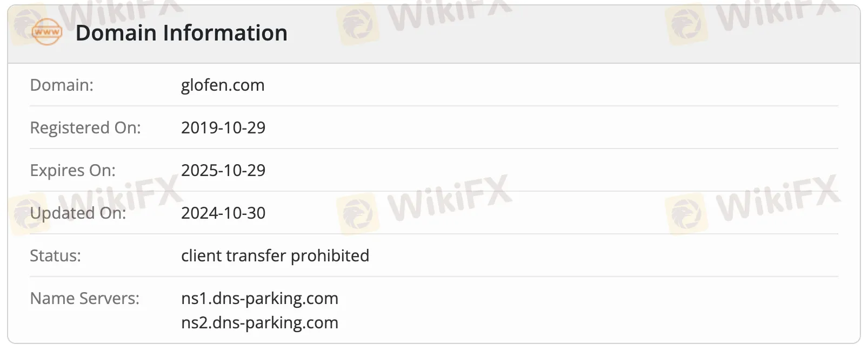Click the Expires On: label

pyautogui.click(x=73, y=171)
